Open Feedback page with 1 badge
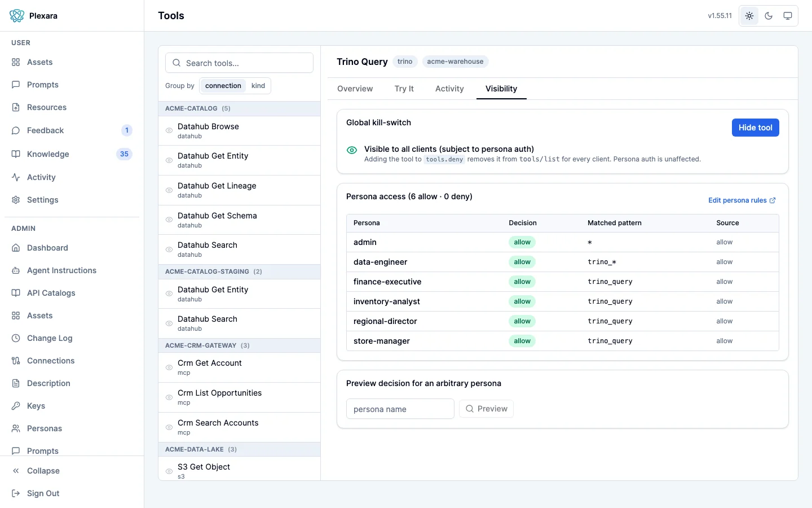The height and width of the screenshot is (508, 812). pos(72,130)
